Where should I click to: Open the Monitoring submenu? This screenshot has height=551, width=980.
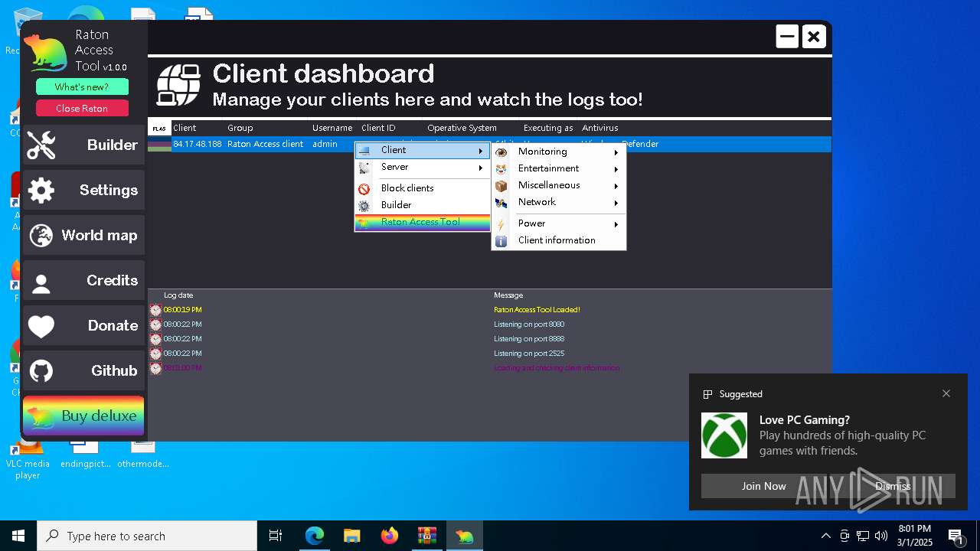tap(559, 152)
